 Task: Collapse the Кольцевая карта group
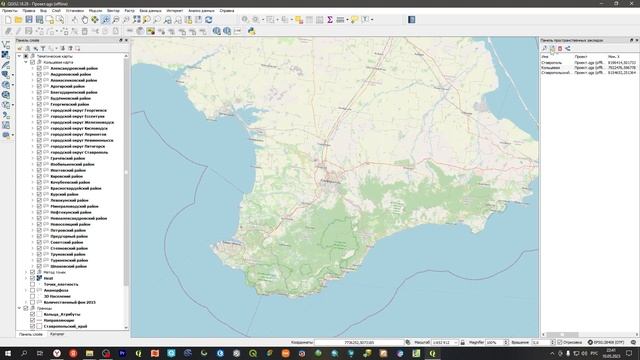pos(26,62)
